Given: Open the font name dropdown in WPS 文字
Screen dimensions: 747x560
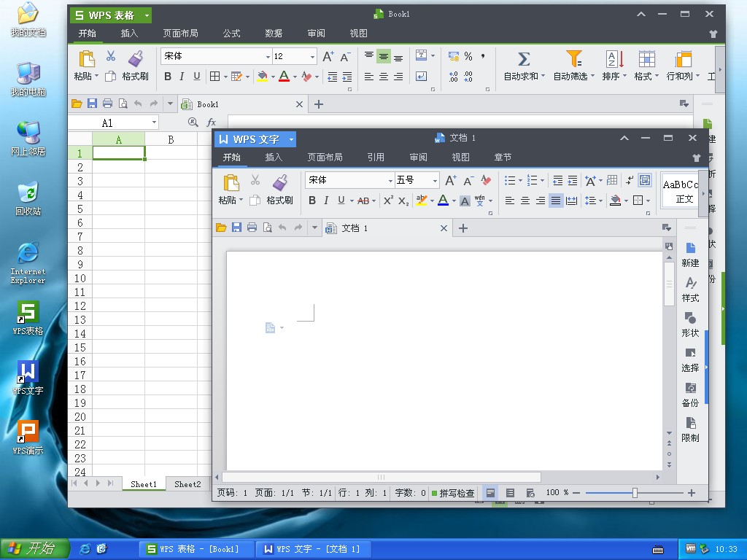Looking at the screenshot, I should pos(390,181).
